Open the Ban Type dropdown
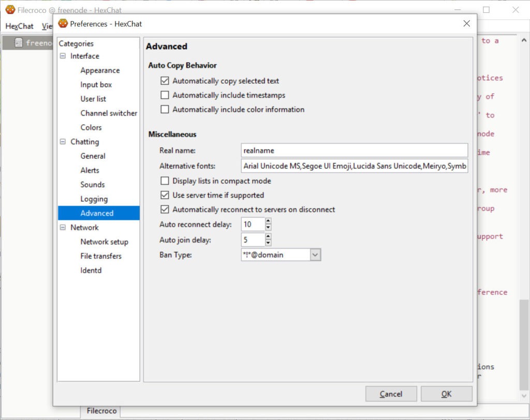Viewport: 530px width, 420px height. 315,255
